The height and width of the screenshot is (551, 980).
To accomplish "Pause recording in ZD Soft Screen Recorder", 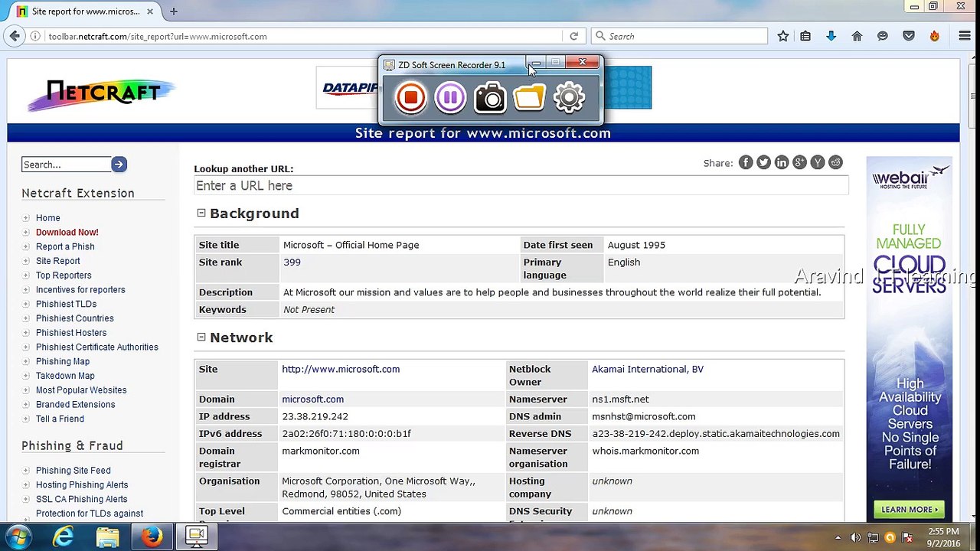I will pyautogui.click(x=450, y=98).
